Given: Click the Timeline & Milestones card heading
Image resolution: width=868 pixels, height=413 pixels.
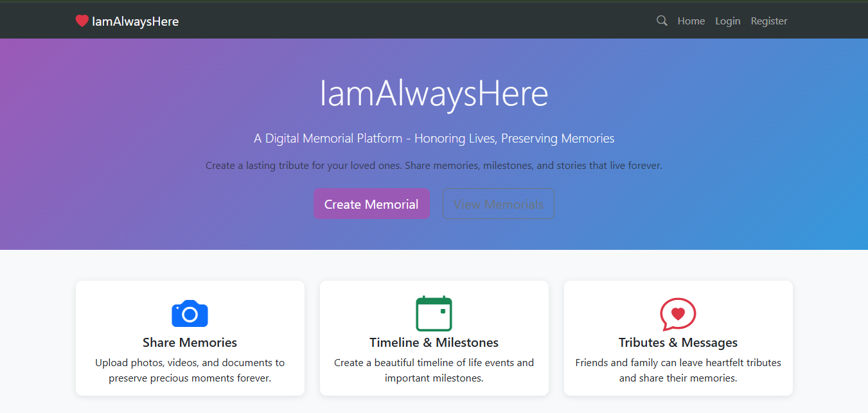Looking at the screenshot, I should tap(434, 342).
